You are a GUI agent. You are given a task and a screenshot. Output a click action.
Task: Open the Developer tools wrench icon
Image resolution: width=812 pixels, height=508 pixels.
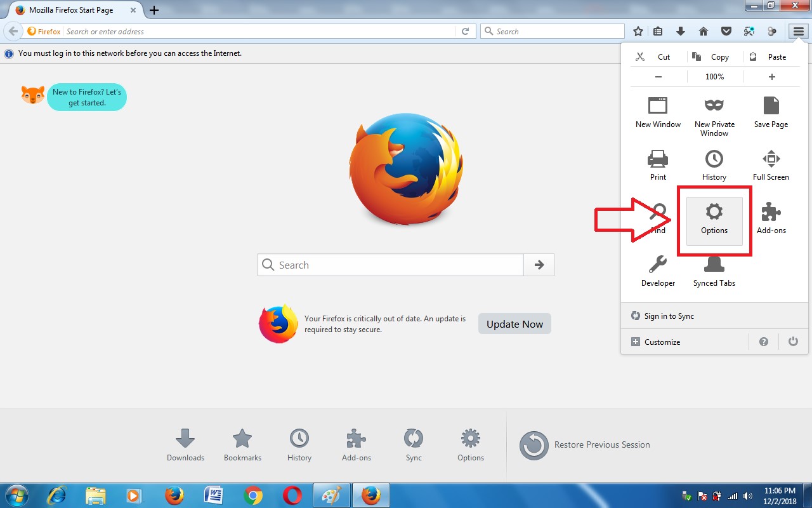click(657, 267)
